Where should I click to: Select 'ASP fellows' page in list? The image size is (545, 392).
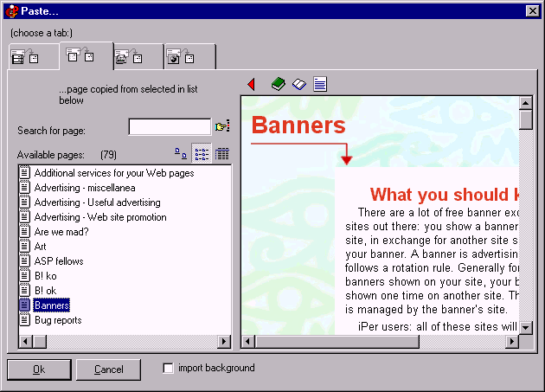point(59,261)
